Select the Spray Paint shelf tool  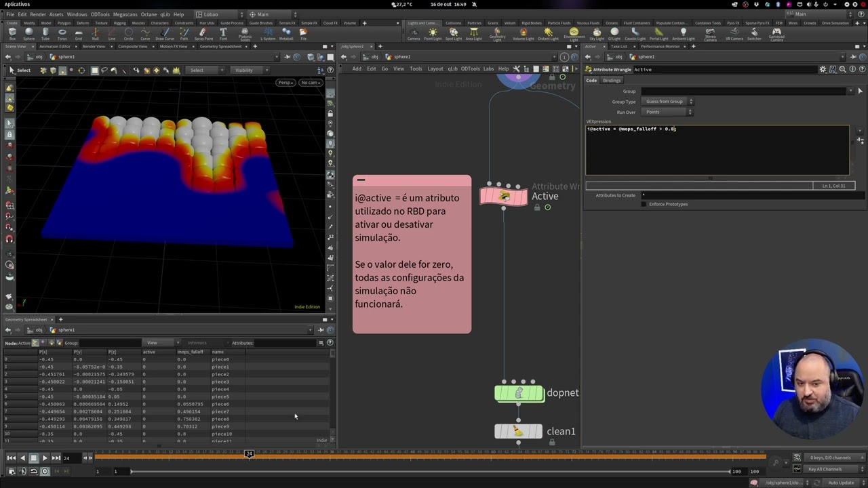point(203,34)
